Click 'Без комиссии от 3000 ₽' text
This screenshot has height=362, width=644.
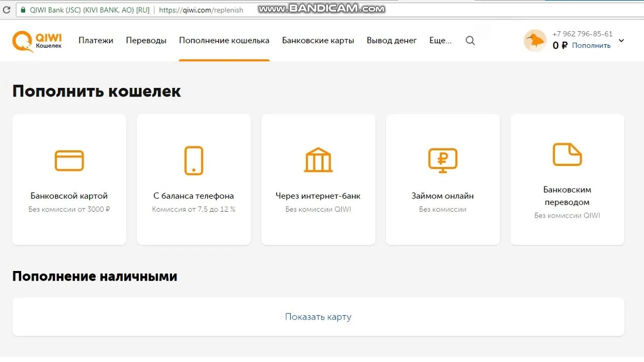[69, 209]
